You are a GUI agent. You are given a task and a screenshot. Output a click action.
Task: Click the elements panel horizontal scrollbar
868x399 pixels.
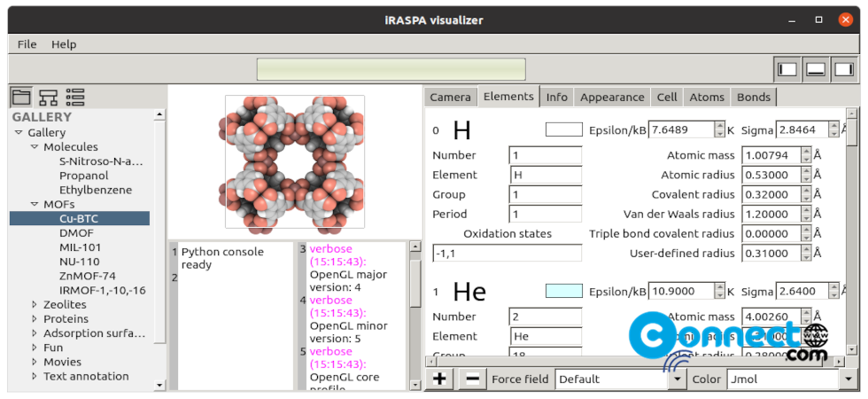(x=635, y=362)
